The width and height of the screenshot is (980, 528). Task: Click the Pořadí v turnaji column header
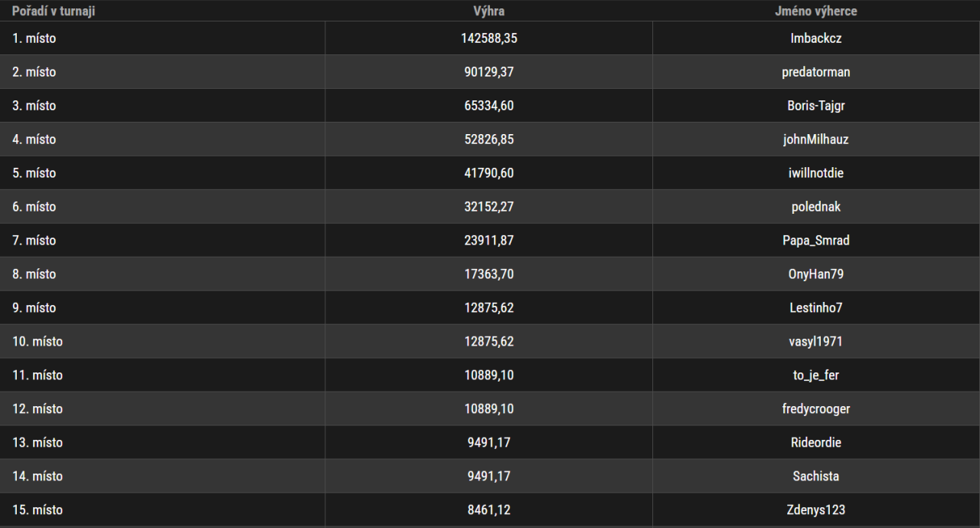(54, 11)
